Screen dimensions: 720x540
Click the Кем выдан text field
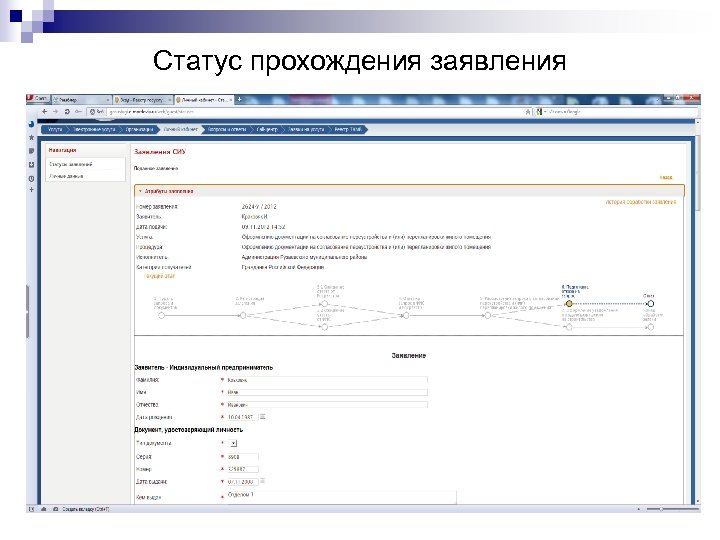342,497
